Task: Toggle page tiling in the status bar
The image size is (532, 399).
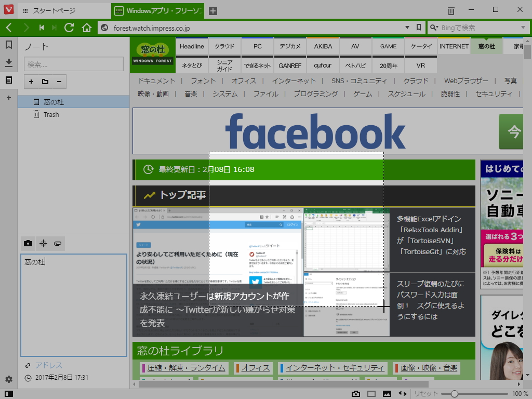Action: click(370, 394)
